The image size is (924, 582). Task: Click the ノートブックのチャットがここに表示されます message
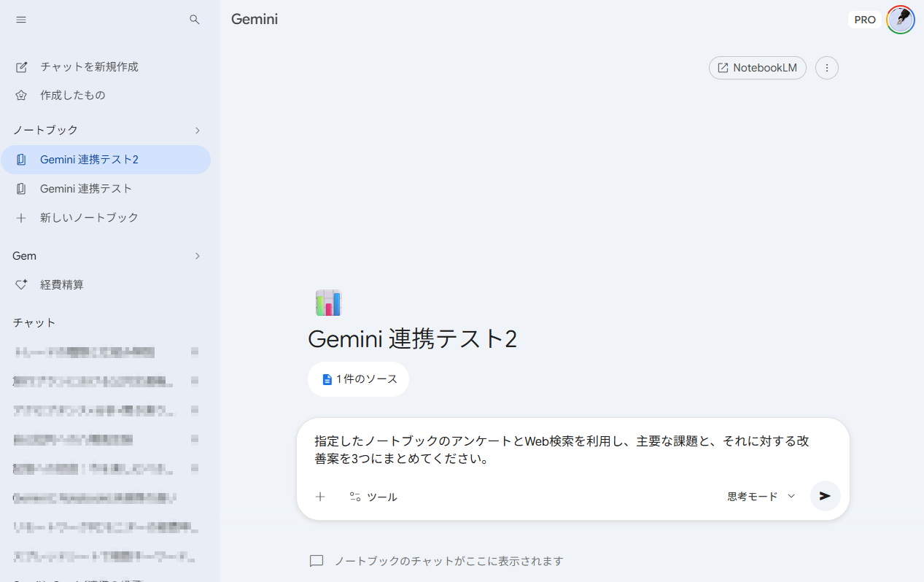tap(449, 561)
